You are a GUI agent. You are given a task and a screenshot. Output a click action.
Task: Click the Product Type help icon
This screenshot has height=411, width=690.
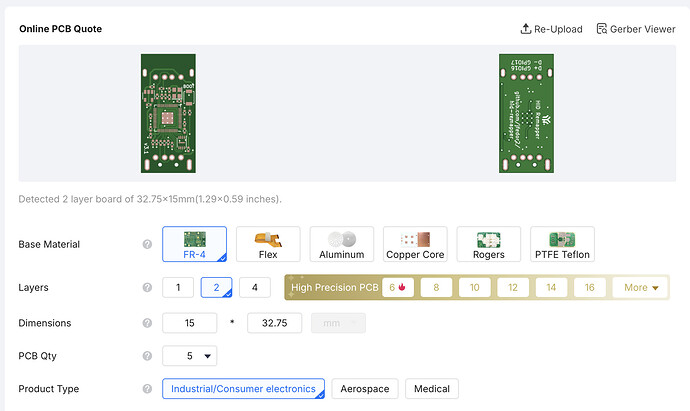coord(147,389)
